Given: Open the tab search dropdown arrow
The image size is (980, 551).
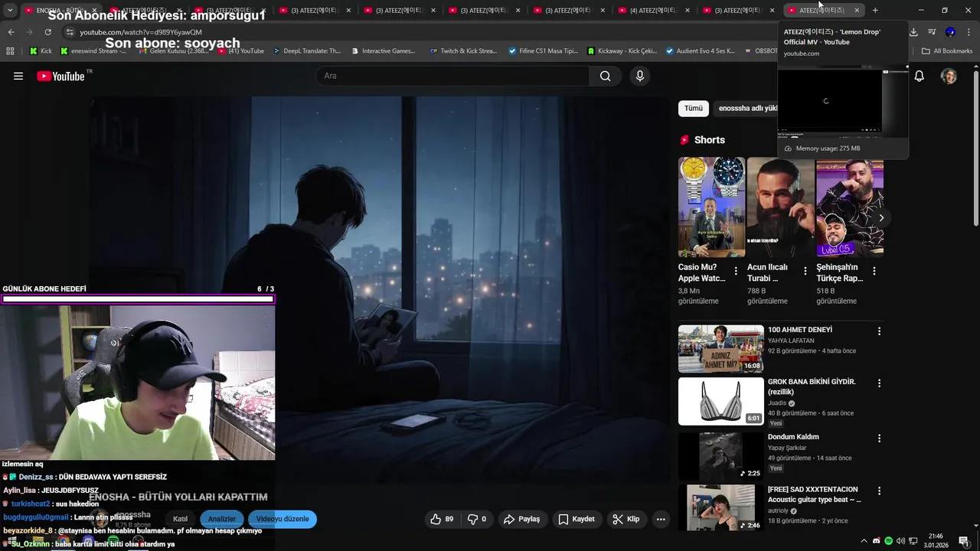Looking at the screenshot, I should tap(10, 11).
